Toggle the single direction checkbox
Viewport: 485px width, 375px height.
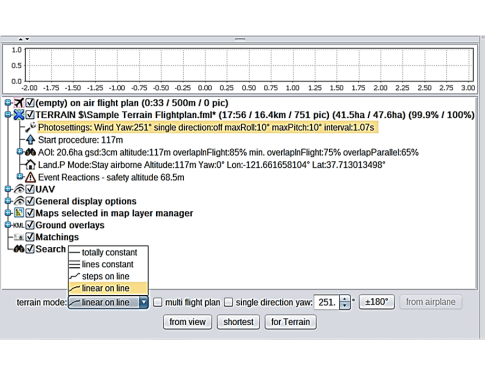pyautogui.click(x=228, y=302)
